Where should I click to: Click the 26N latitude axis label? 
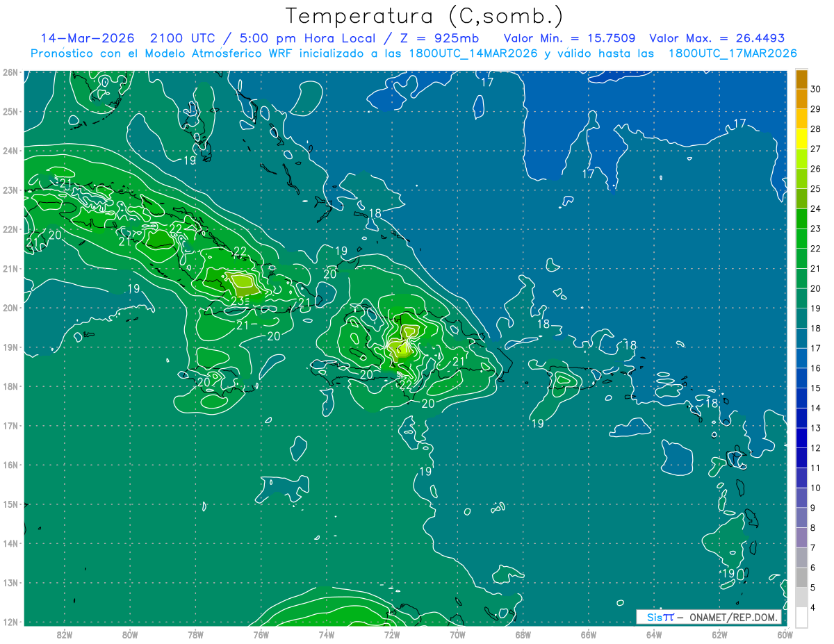pos(10,72)
